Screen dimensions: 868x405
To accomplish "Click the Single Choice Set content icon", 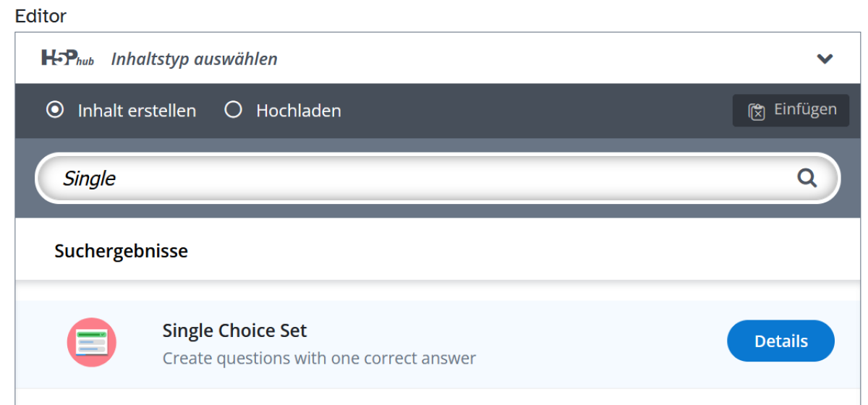I will click(92, 342).
